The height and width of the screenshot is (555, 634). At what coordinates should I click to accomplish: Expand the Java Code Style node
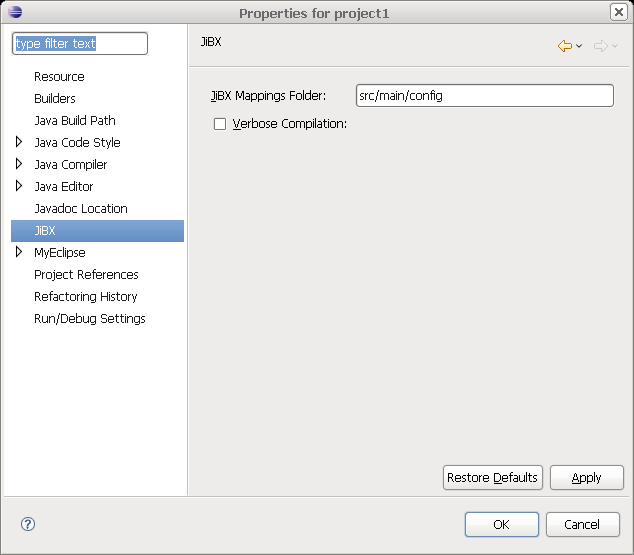(x=19, y=142)
